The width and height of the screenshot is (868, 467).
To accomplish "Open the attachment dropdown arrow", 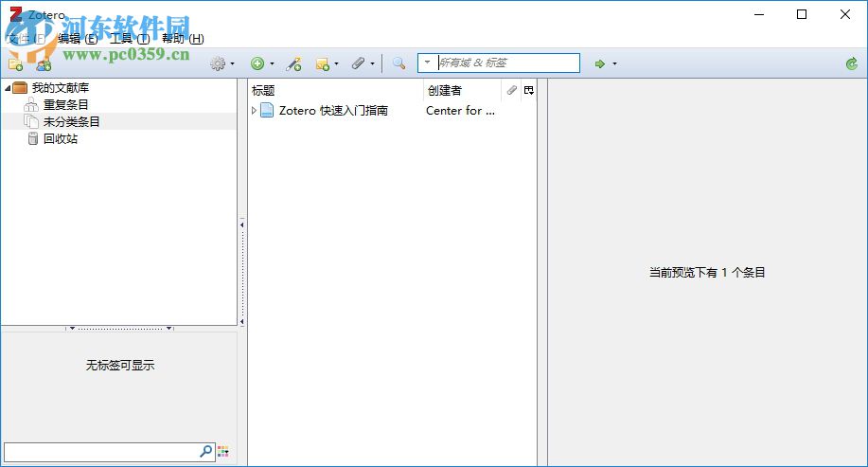I will coord(372,63).
